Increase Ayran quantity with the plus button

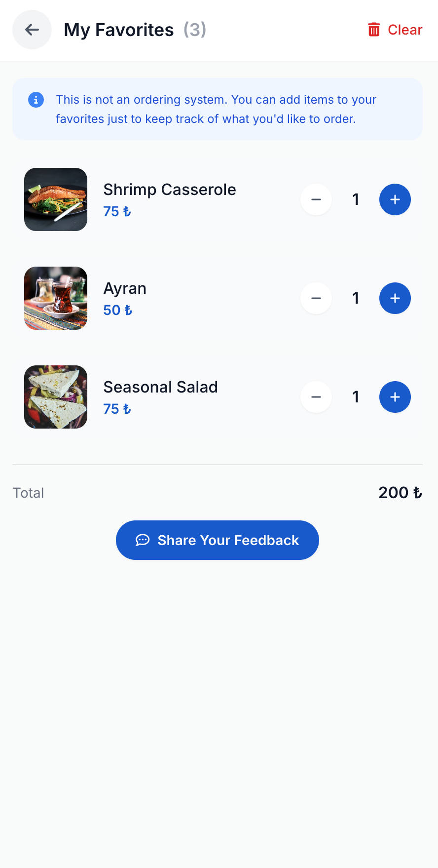[x=395, y=298]
